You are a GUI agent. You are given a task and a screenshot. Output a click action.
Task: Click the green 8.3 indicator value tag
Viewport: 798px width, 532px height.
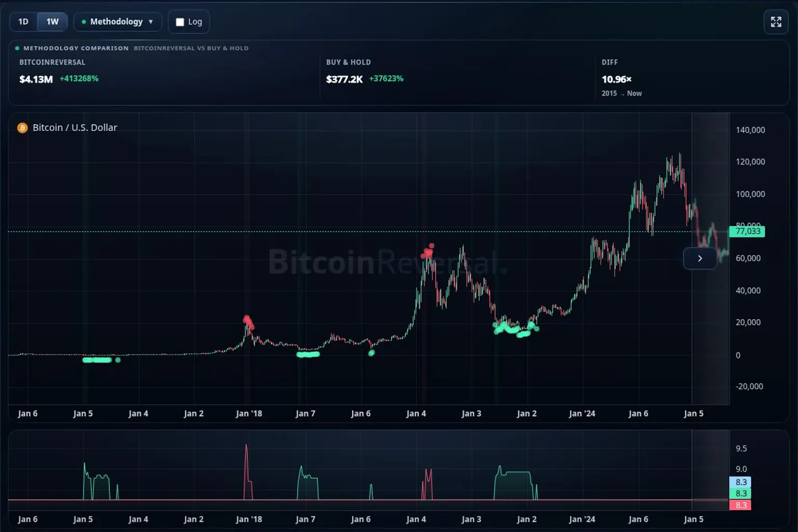pyautogui.click(x=740, y=494)
